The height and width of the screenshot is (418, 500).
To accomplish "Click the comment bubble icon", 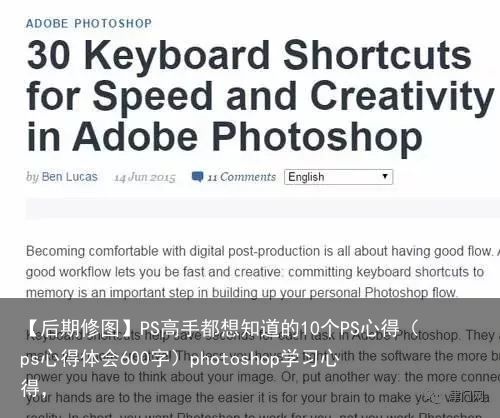I will tap(197, 177).
